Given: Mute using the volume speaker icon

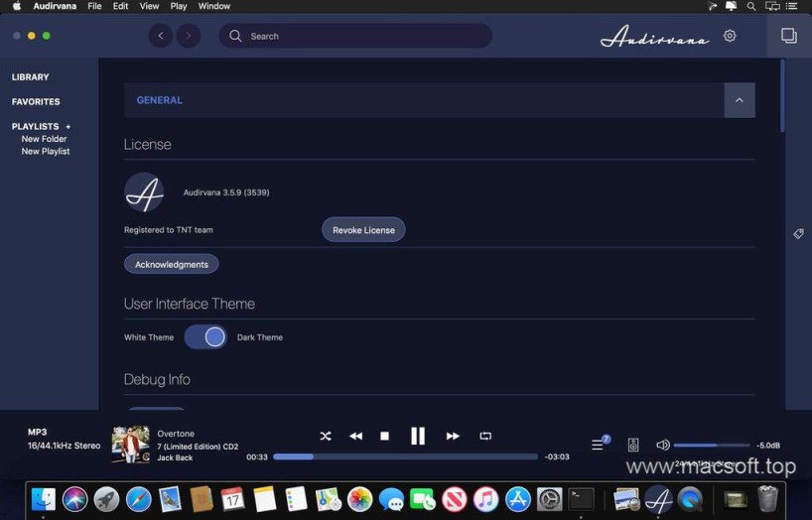Looking at the screenshot, I should 663,446.
